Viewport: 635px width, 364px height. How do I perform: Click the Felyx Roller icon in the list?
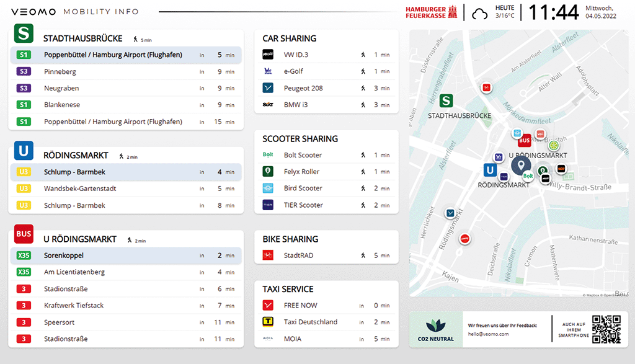point(268,171)
